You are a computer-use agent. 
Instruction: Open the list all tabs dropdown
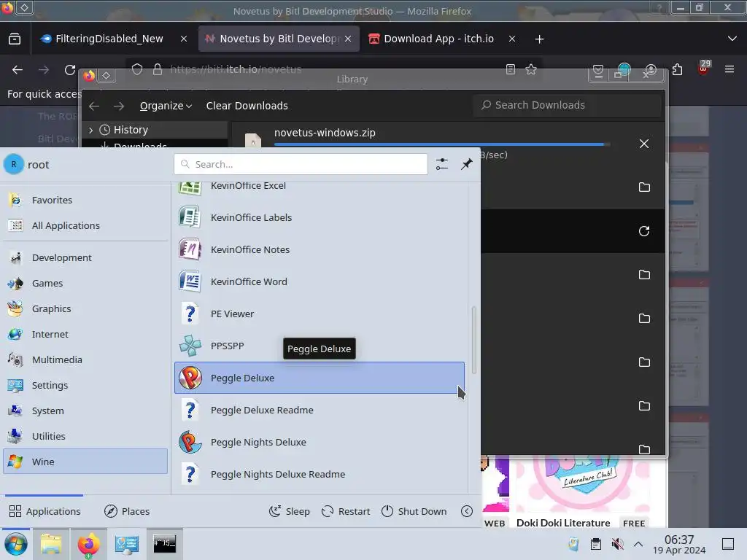(x=732, y=39)
